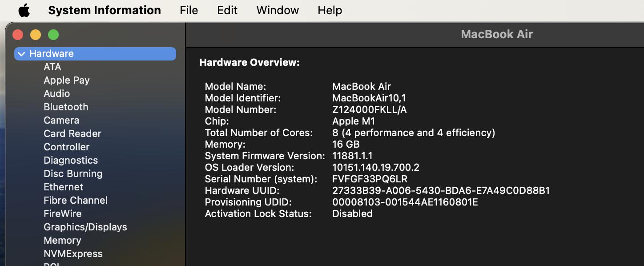Click the serial number FVFGF33PQ6LR

point(370,179)
